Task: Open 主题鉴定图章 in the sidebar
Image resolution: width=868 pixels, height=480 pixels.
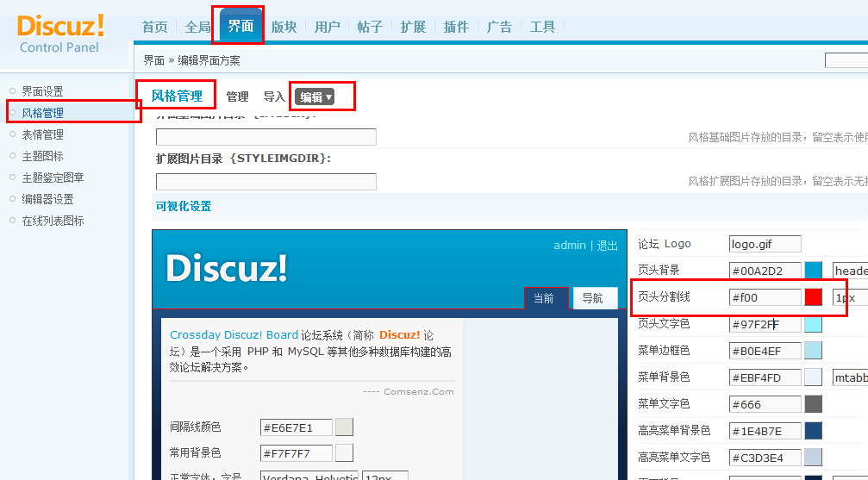Action: tap(53, 178)
